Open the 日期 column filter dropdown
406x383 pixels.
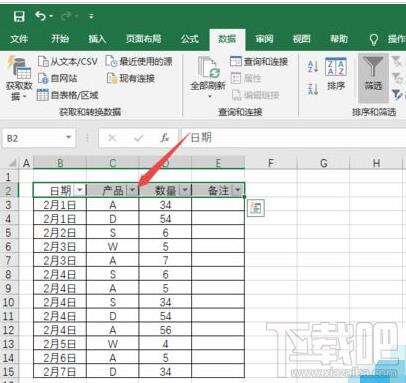tap(80, 190)
